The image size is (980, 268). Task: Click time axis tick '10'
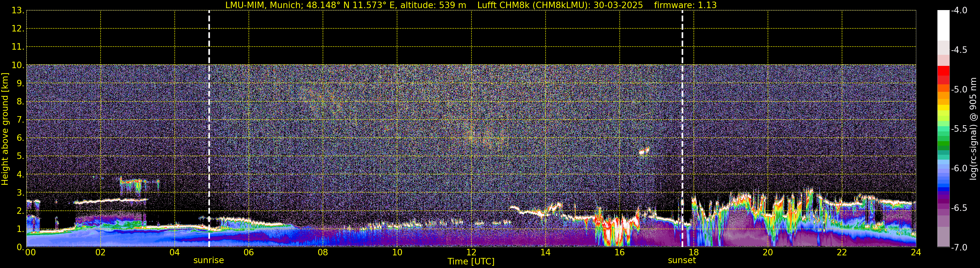tap(397, 252)
